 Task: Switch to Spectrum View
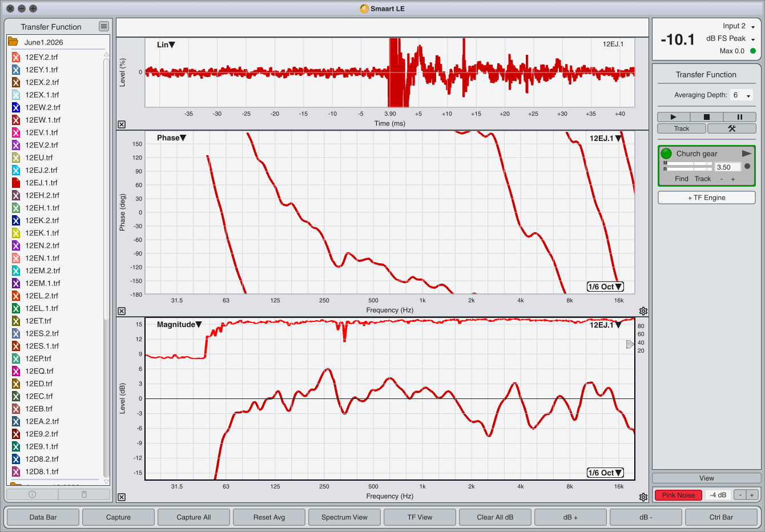(344, 517)
